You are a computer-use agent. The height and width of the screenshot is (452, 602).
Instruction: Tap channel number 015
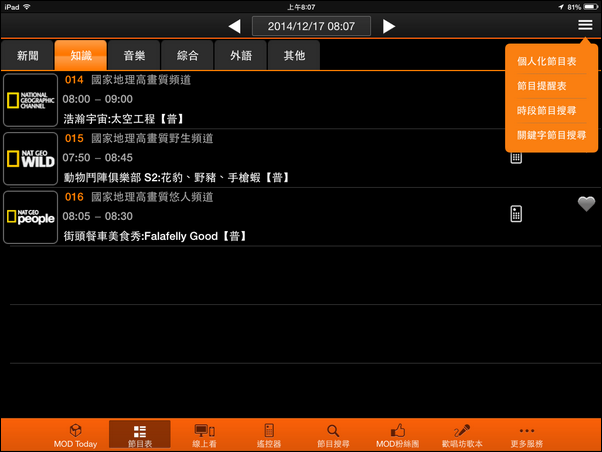pyautogui.click(x=74, y=138)
